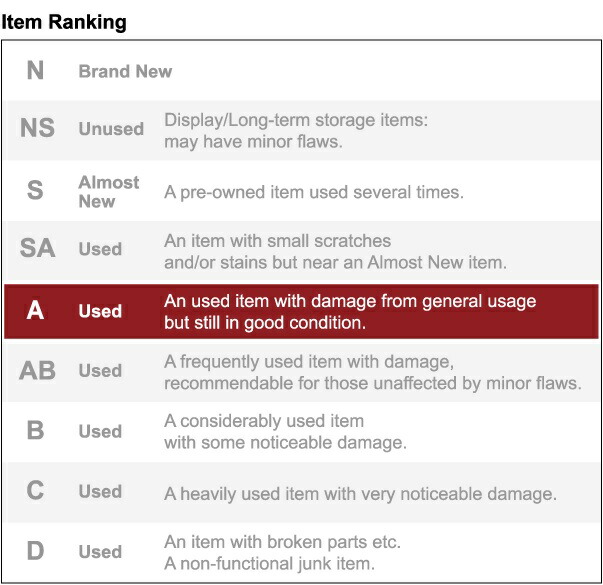Click "Used" in the highlighted red row
603x585 pixels.
[100, 311]
